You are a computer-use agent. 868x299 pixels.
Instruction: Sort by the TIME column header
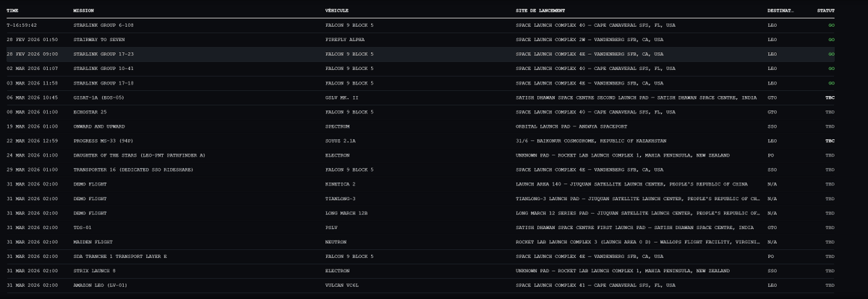12,11
